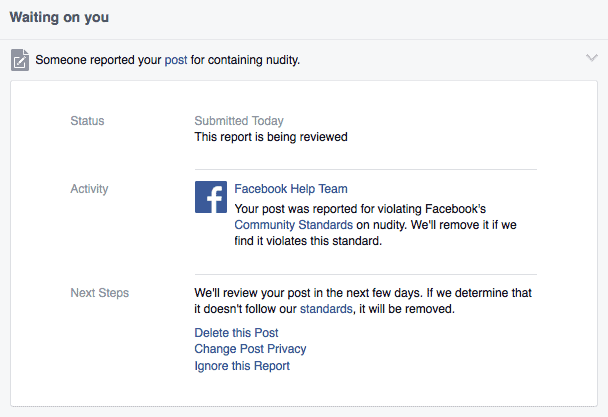The image size is (608, 417).
Task: Click the 'Waiting on you' heading
Action: (x=59, y=17)
